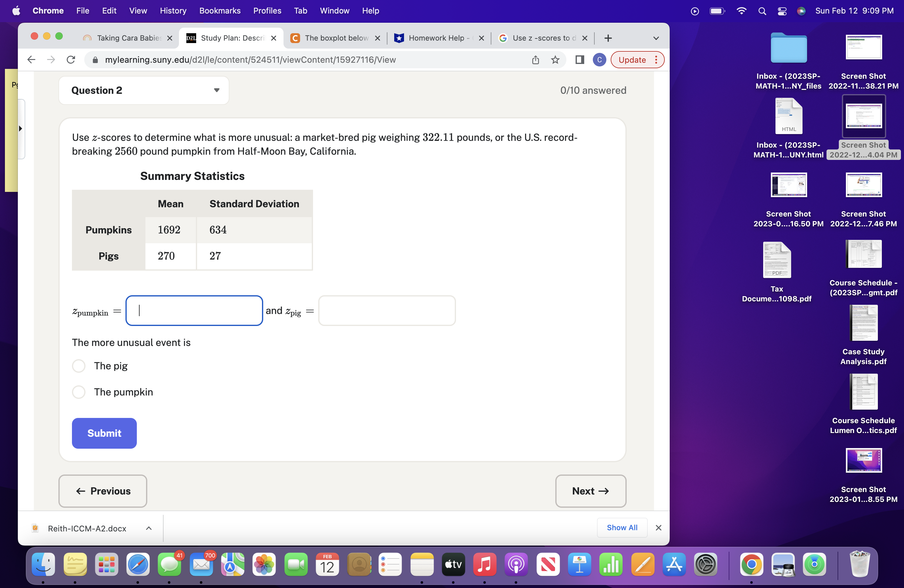Open macOS Control Center icon
Image resolution: width=904 pixels, height=588 pixels.
point(782,11)
